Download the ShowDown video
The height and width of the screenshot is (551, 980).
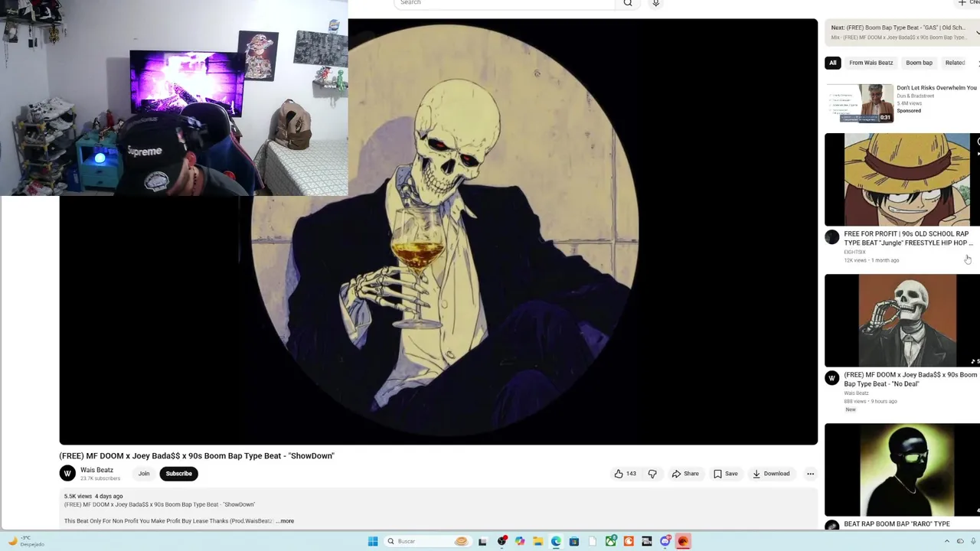(771, 474)
